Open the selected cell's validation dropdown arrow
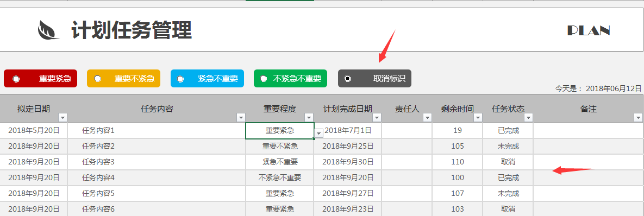 tap(319, 133)
